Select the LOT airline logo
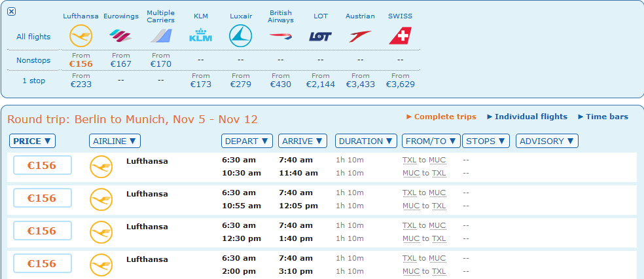 click(x=320, y=37)
